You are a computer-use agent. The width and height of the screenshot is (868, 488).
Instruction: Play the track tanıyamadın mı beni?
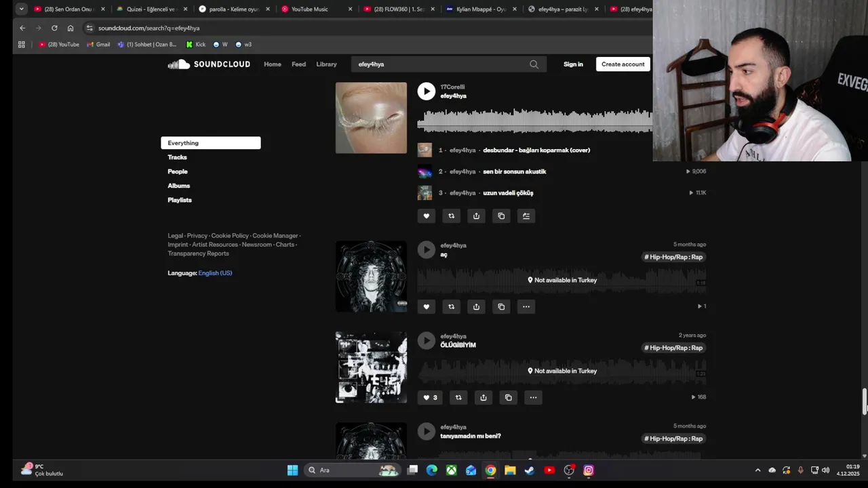coord(426,432)
